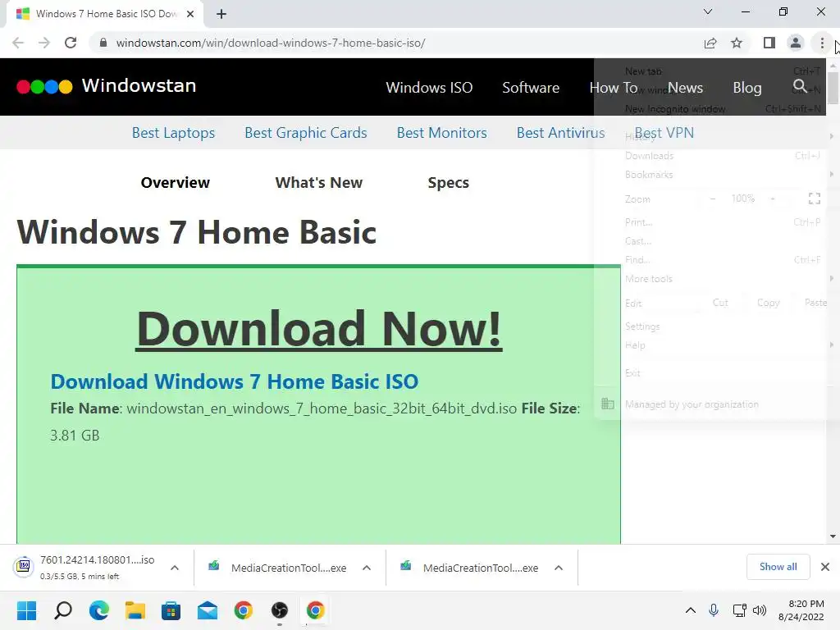Open the Chrome side panel
Viewport: 840px width, 630px height.
pos(769,43)
